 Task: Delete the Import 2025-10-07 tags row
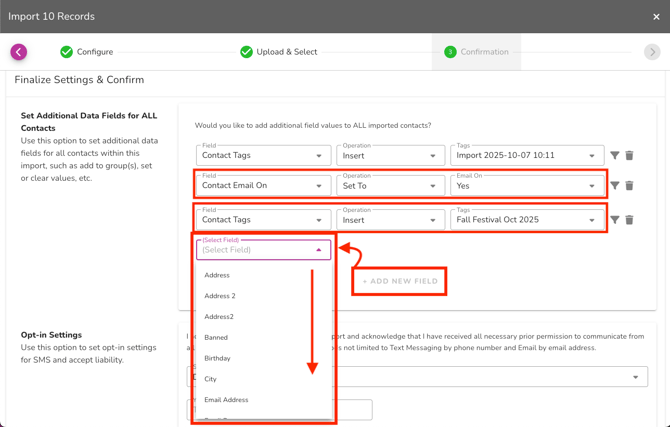[x=629, y=156]
